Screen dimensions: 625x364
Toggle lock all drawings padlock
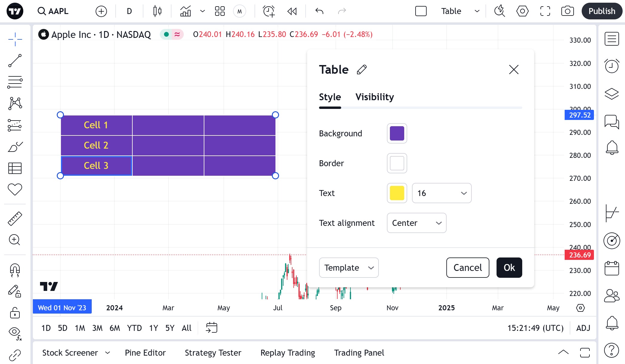(x=15, y=313)
